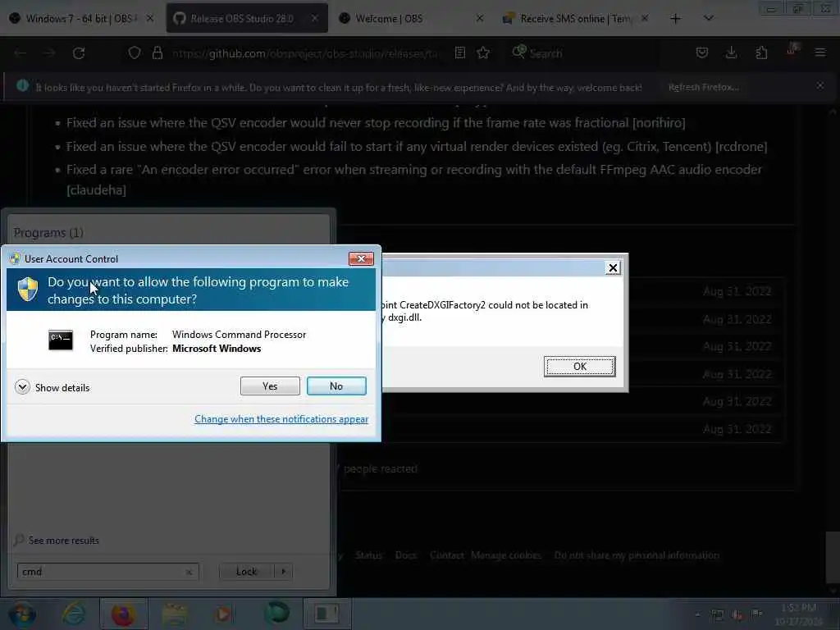Click the site security padlock icon
This screenshot has height=630, width=840.
point(157,53)
